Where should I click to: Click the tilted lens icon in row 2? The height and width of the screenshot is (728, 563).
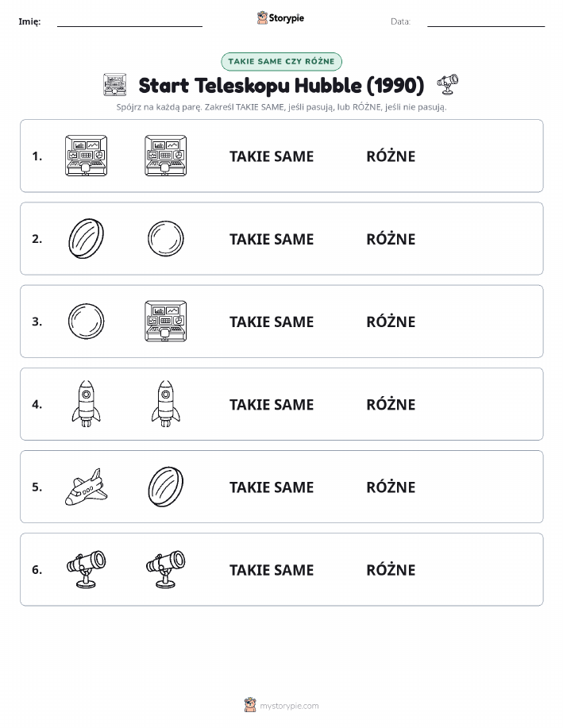86,239
